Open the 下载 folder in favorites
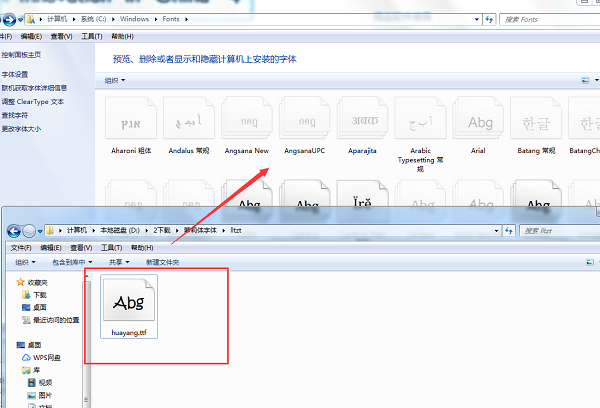 point(39,295)
